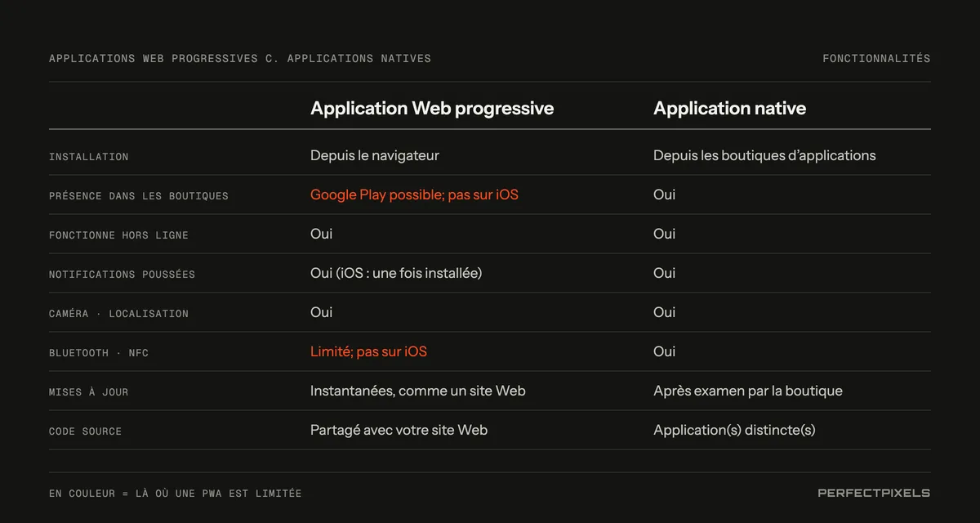The width and height of the screenshot is (980, 523).
Task: Click the "Depuis le navigateur" cell
Action: pos(375,155)
